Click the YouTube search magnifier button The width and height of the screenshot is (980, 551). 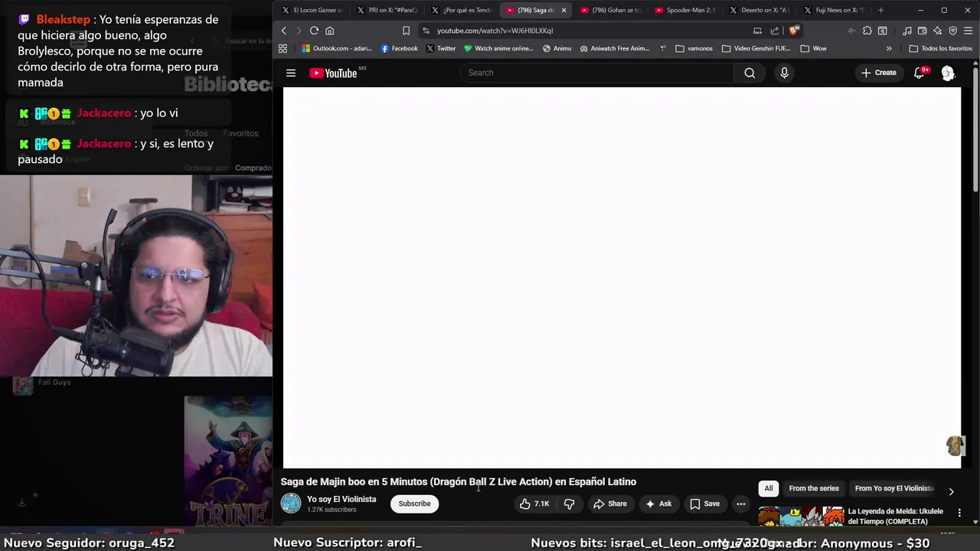point(750,73)
